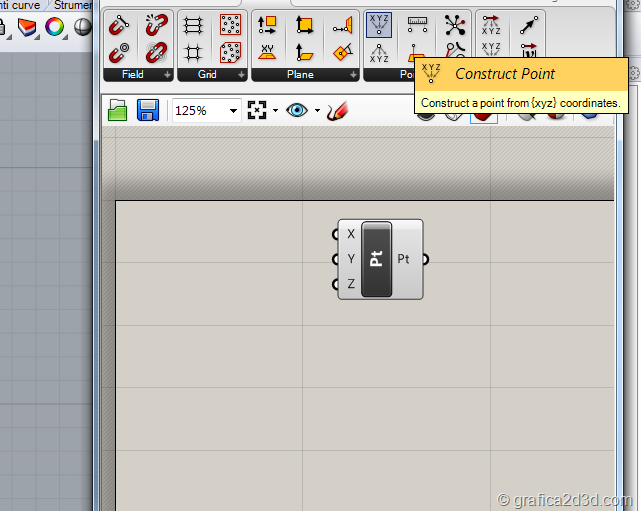Click the X input of Pt component
Image resolution: width=641 pixels, height=511 pixels.
336,234
